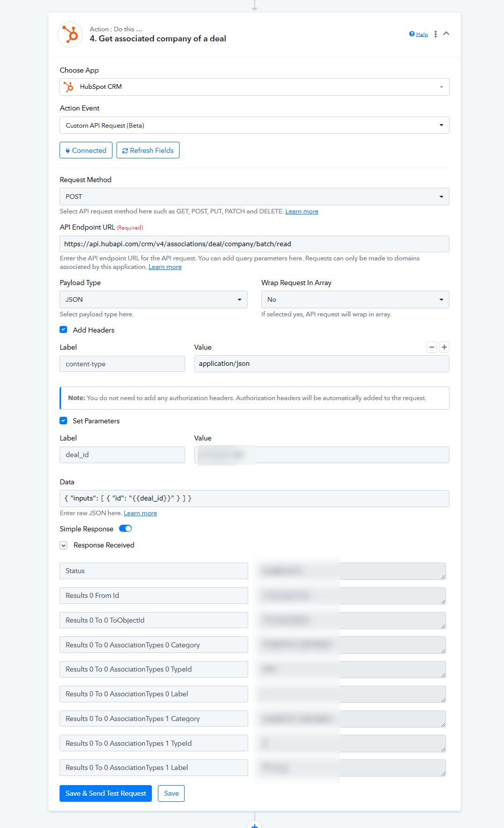
Task: Collapse the Response Received section
Action: click(64, 545)
